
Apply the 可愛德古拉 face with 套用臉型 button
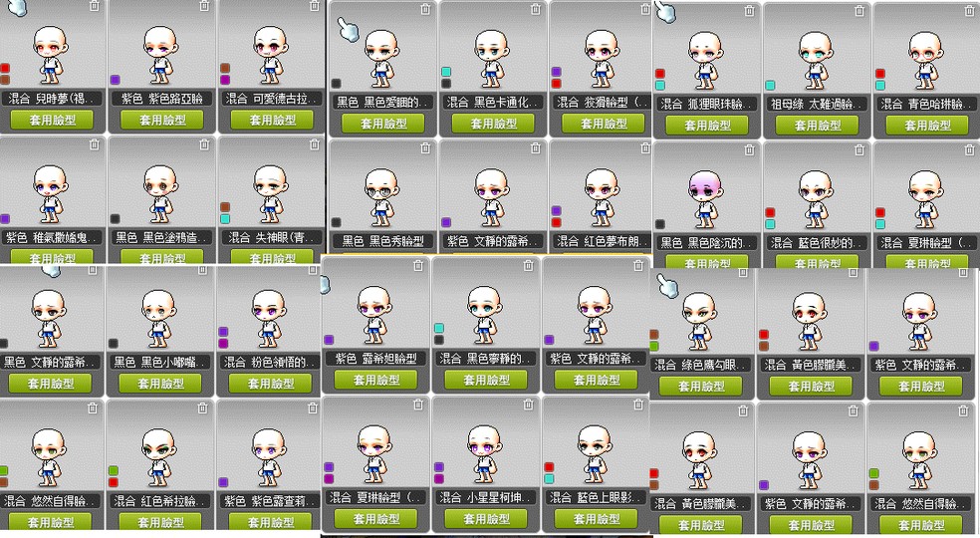click(x=272, y=120)
